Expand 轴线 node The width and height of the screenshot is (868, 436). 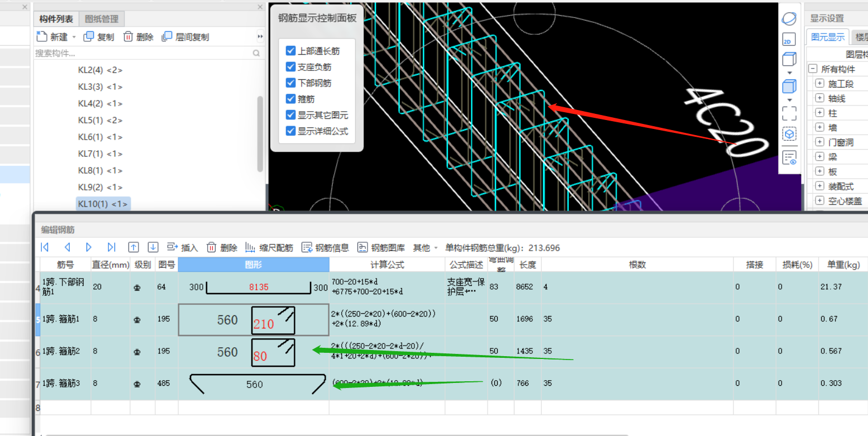[820, 98]
